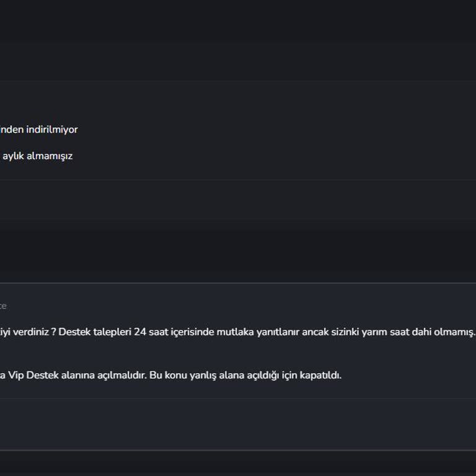
Task: Click the word "almamışız" in the first post
Action: click(x=50, y=156)
